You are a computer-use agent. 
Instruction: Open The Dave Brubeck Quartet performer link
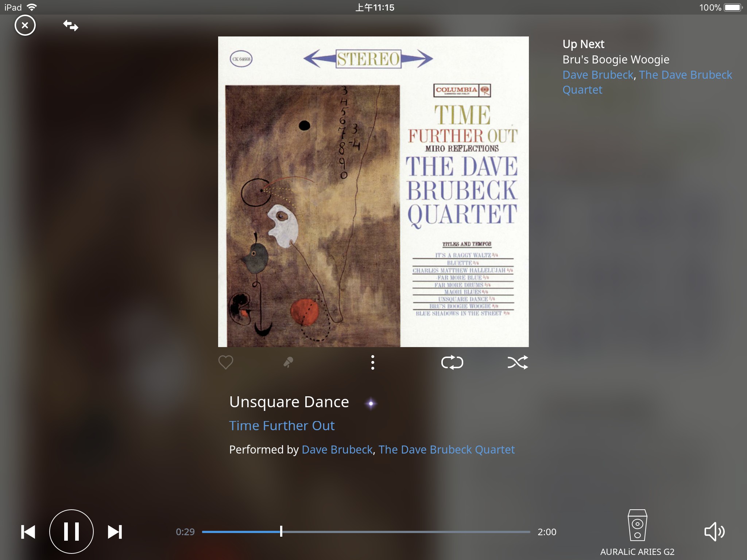pyautogui.click(x=446, y=450)
